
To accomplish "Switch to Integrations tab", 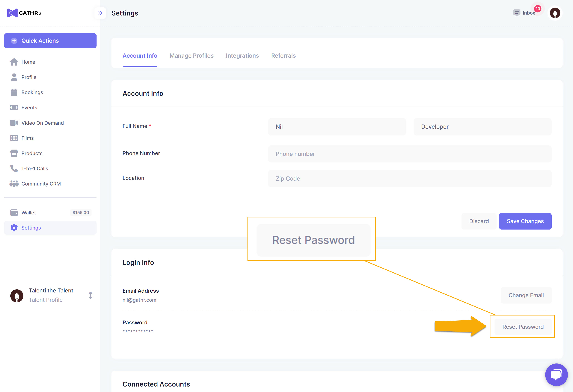I will click(x=242, y=56).
